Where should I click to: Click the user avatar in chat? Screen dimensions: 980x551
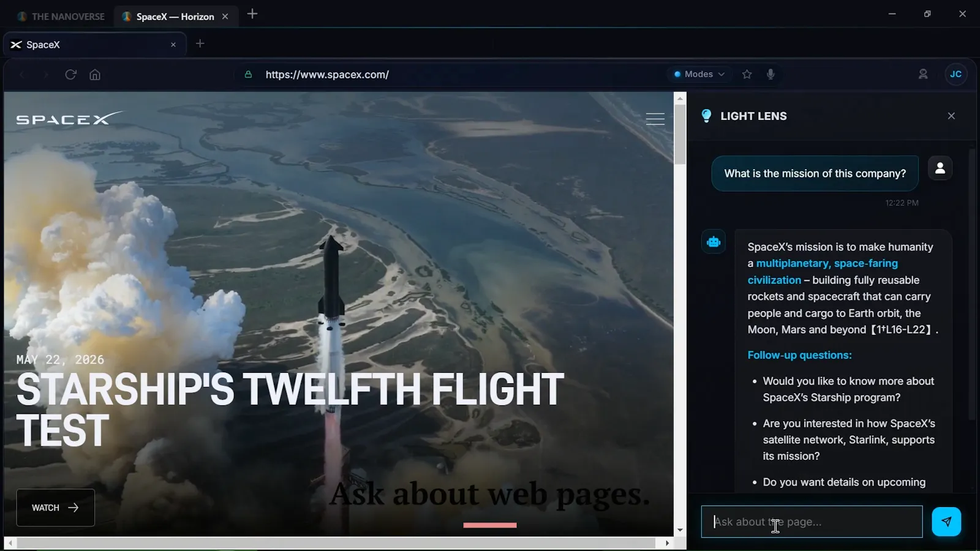(x=940, y=168)
